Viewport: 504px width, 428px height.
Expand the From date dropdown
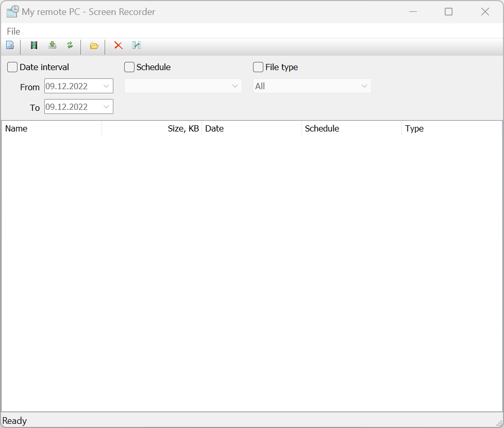(x=107, y=86)
